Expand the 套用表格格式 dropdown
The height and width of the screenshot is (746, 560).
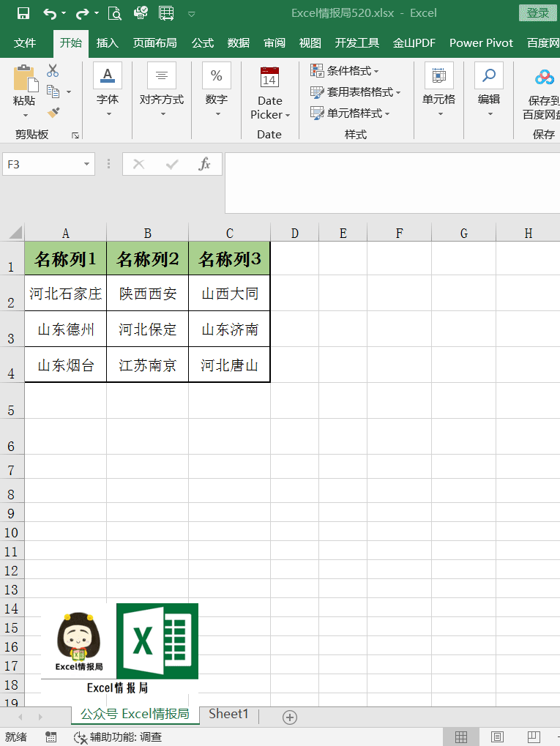tap(398, 92)
